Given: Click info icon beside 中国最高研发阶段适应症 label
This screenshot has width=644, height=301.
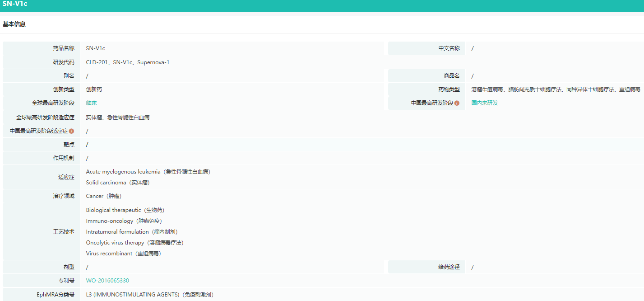Looking at the screenshot, I should pyautogui.click(x=71, y=131).
